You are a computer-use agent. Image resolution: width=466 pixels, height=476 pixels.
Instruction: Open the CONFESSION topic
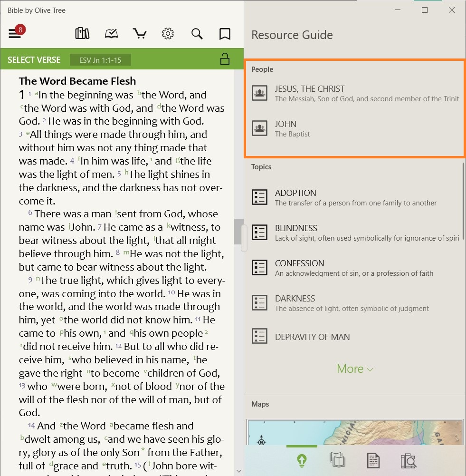pyautogui.click(x=355, y=268)
